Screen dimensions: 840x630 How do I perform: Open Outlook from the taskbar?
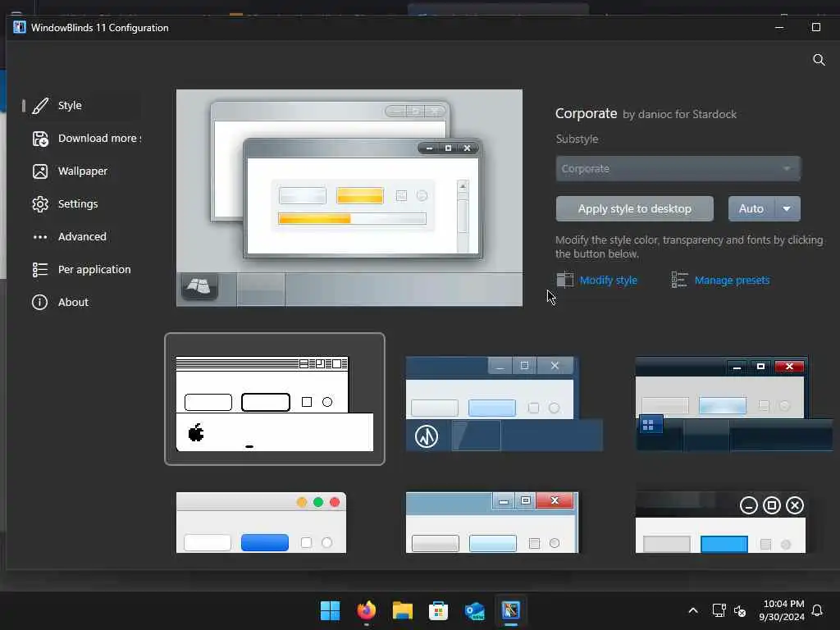tap(475, 610)
